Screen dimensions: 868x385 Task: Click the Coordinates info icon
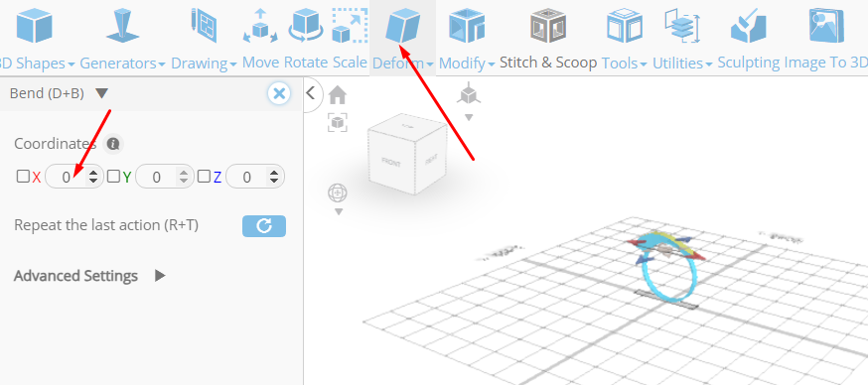coord(113,144)
